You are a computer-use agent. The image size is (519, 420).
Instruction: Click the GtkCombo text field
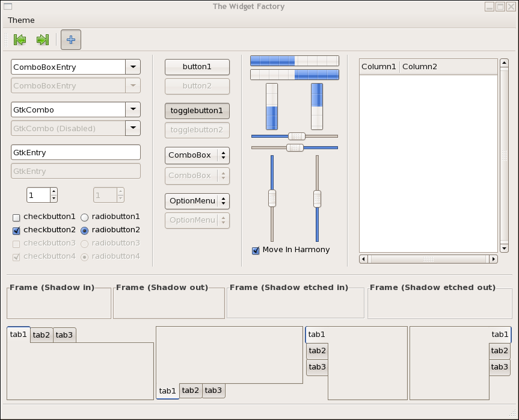click(x=68, y=110)
